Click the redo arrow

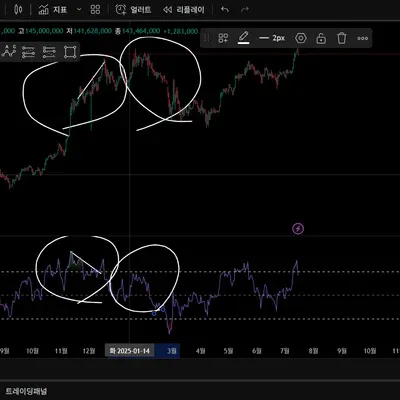coord(245,10)
